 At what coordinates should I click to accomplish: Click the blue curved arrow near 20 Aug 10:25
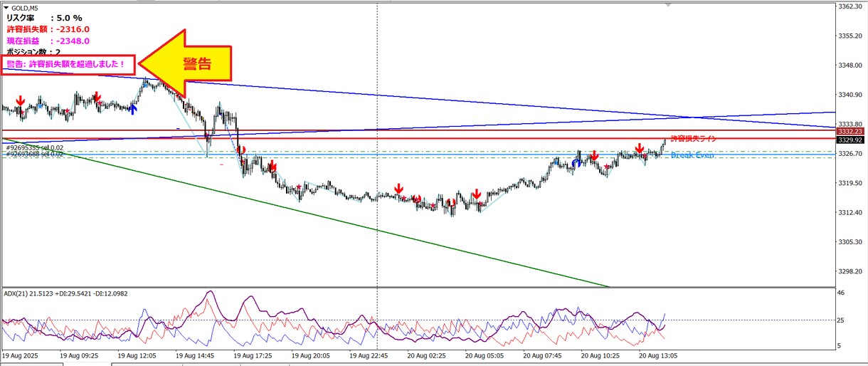[x=577, y=164]
